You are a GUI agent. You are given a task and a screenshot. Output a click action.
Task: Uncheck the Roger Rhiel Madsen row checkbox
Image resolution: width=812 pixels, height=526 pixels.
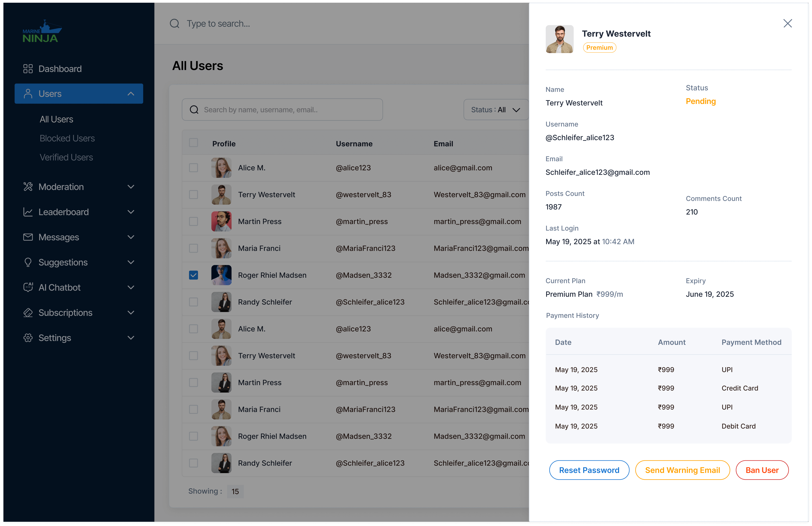coord(193,275)
